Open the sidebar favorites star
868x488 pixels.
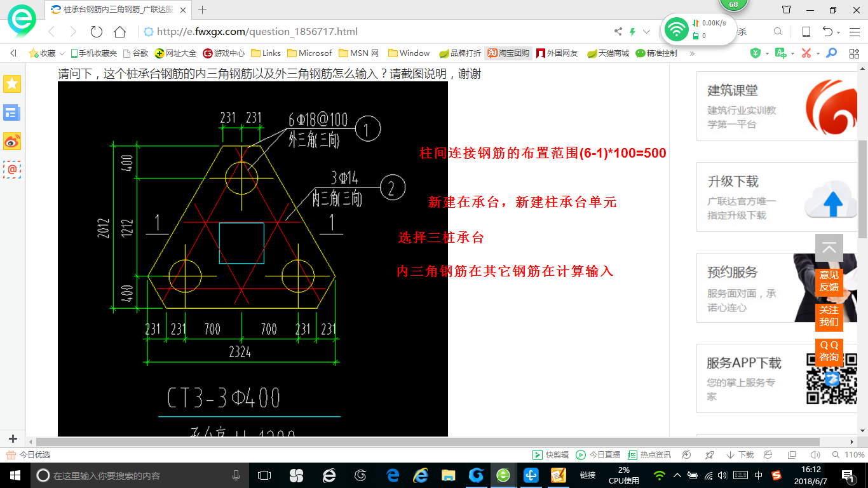12,83
